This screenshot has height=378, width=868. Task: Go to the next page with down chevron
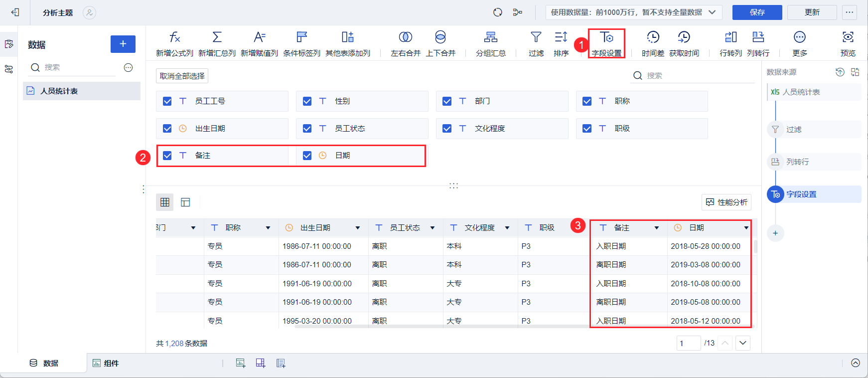coord(743,343)
